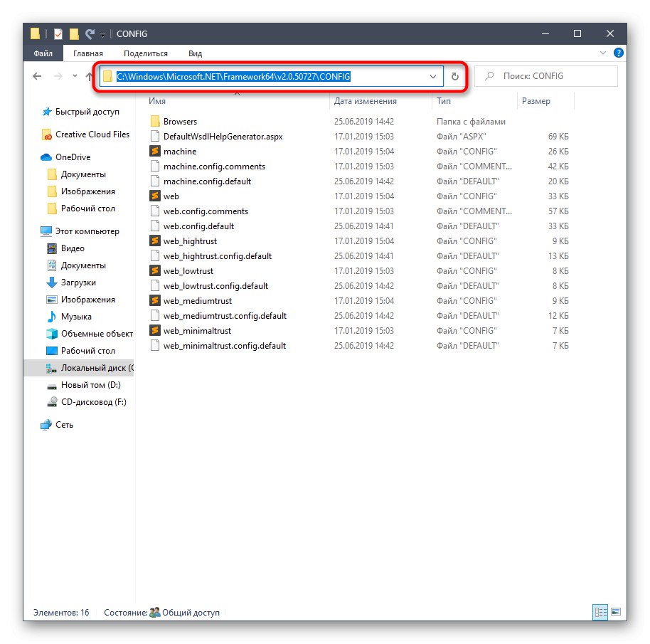Go forward with the right arrow button
Image resolution: width=650 pixels, height=644 pixels.
pos(58,76)
